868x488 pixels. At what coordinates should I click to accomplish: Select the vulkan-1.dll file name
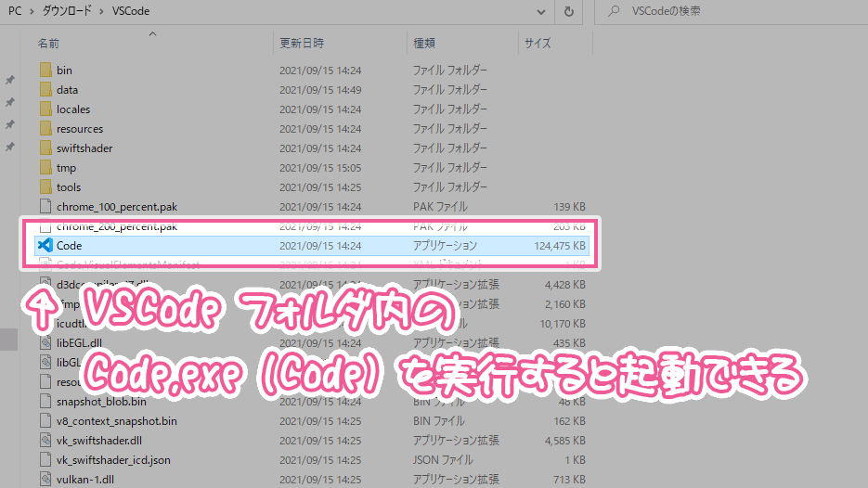(85, 479)
